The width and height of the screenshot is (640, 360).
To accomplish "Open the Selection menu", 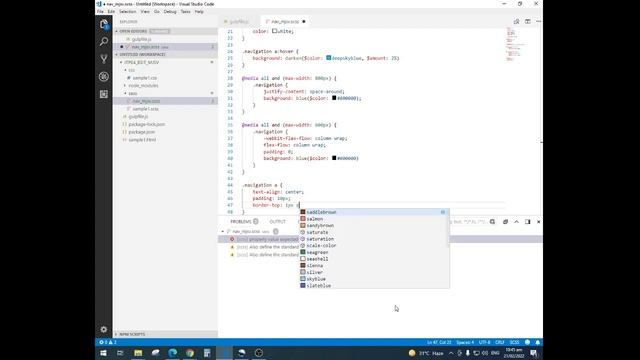I will (x=128, y=12).
